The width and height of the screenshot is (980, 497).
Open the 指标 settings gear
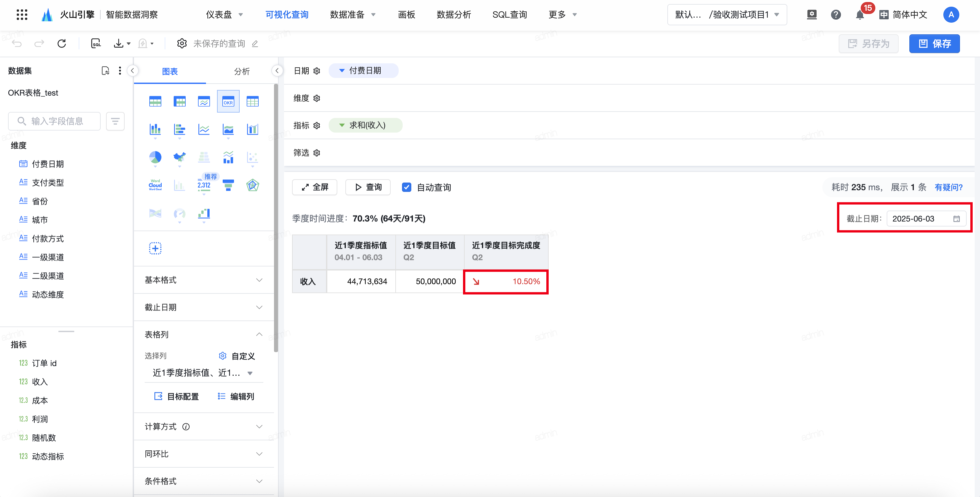pyautogui.click(x=317, y=126)
